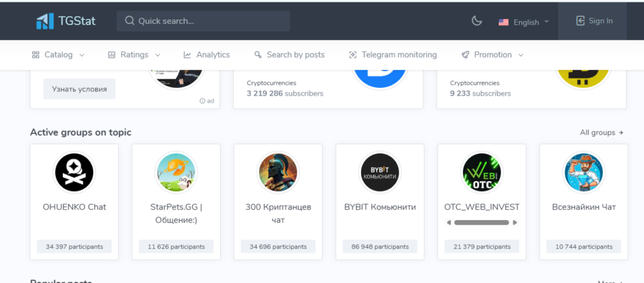Viewport: 644px width, 283px height.
Task: Click the 9 233 subscribers text
Action: point(480,93)
